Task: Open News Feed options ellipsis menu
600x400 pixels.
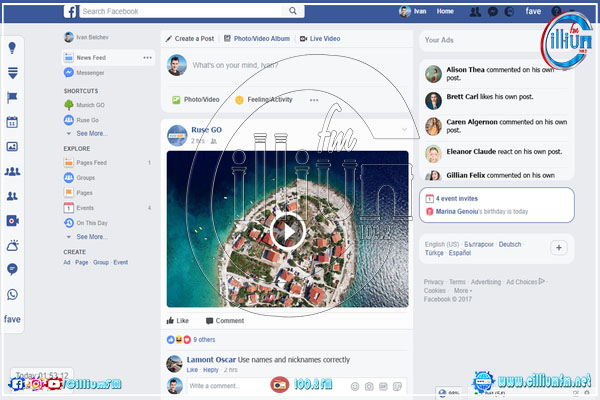Action: 148,58
